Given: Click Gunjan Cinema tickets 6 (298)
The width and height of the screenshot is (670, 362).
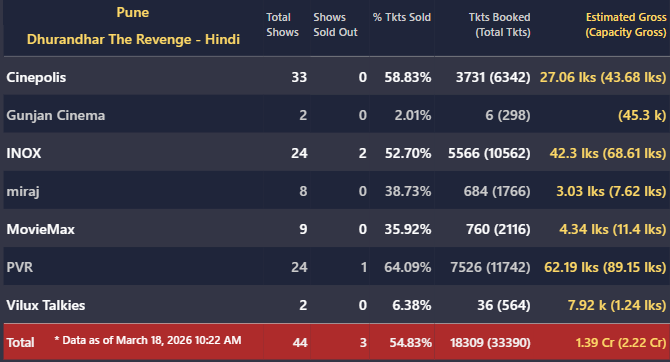Looking at the screenshot, I should (508, 115).
